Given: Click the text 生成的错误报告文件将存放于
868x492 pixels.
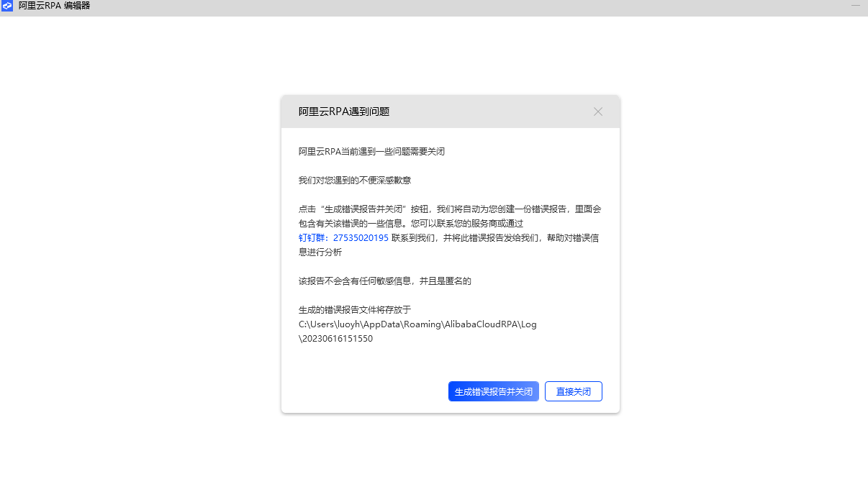Looking at the screenshot, I should click(355, 309).
